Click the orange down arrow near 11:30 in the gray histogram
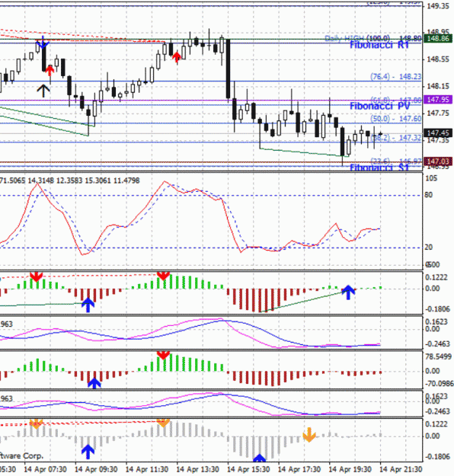The width and height of the screenshot is (454, 476). point(163,423)
